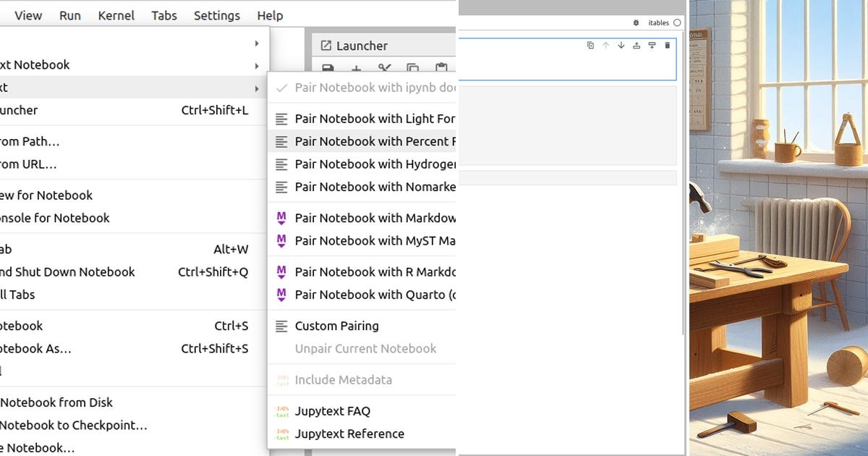
Task: Open the Kernel menu
Action: (116, 15)
